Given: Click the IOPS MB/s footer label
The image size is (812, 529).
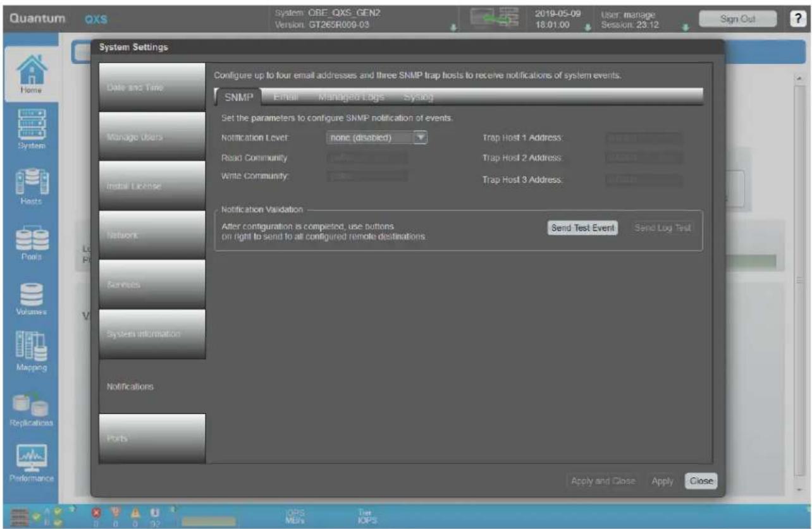Looking at the screenshot, I should 296,518.
